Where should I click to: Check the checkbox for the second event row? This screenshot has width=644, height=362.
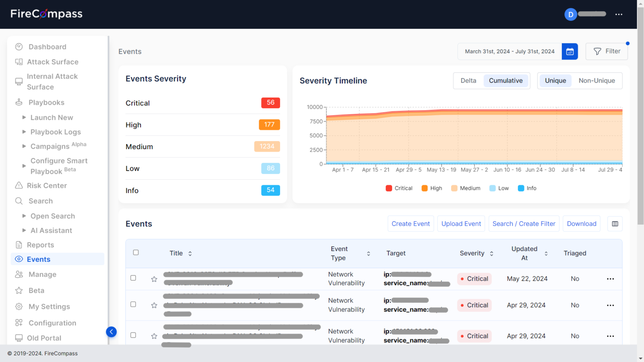tap(133, 305)
